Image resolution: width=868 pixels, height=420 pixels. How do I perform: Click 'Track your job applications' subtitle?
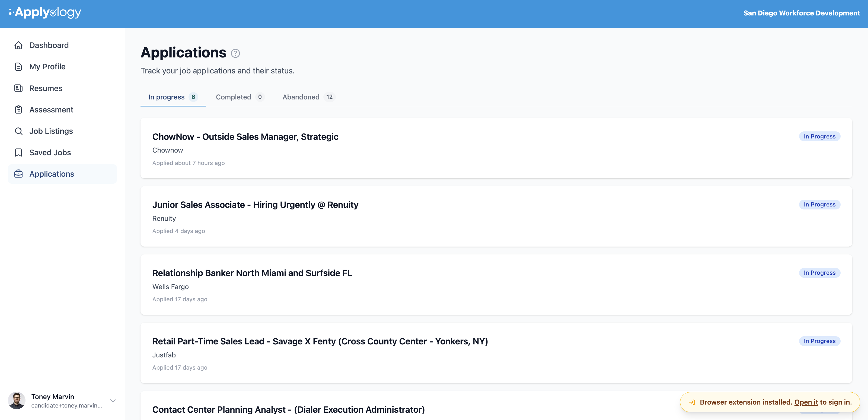(x=217, y=71)
